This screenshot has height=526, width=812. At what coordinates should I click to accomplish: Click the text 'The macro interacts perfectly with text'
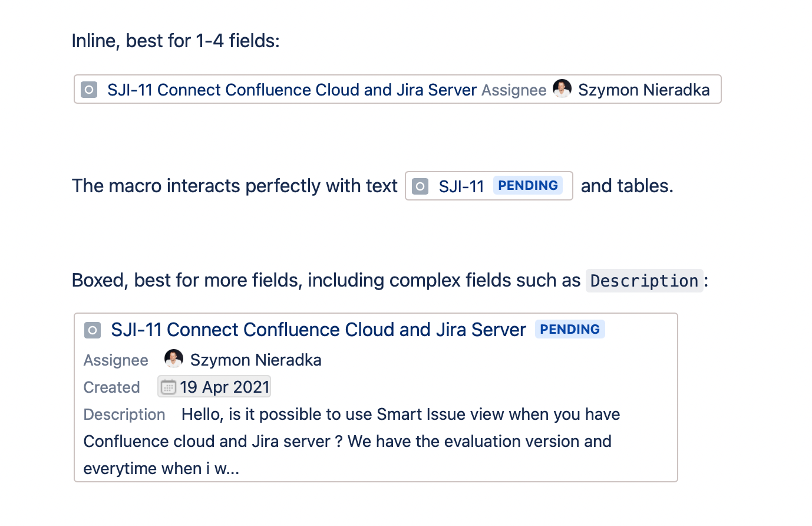tap(235, 186)
